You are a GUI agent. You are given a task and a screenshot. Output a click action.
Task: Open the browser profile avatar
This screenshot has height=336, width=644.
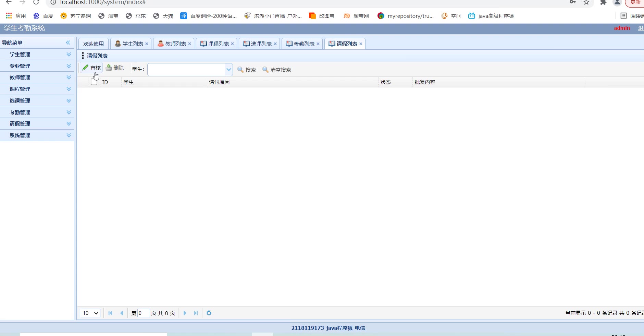(617, 2)
